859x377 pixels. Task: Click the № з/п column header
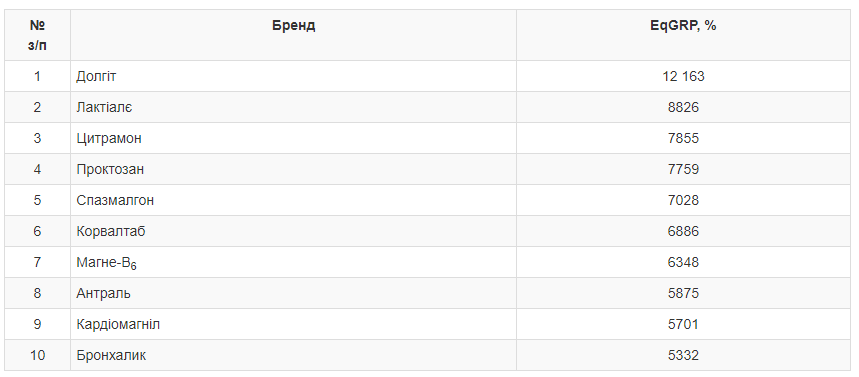pos(37,35)
